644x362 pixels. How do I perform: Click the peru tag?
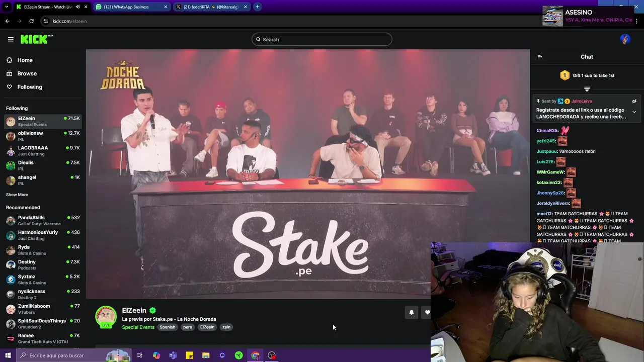188,327
